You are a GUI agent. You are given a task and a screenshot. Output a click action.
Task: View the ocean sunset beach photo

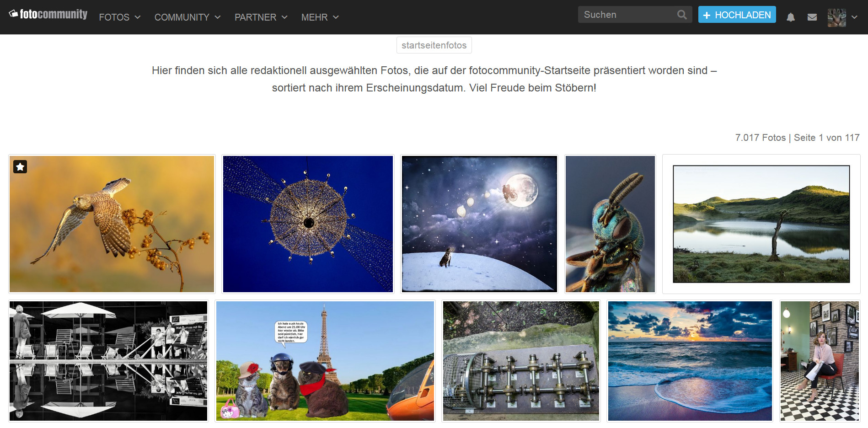pos(690,361)
